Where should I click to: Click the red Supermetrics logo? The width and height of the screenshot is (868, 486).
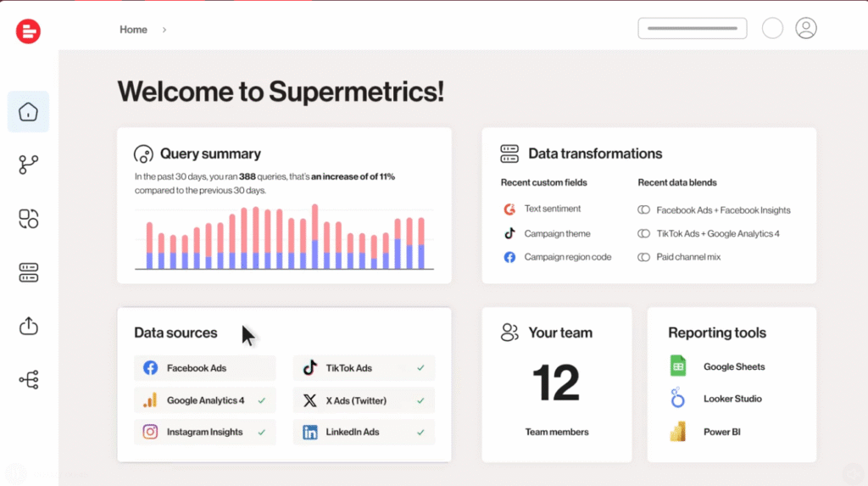[28, 31]
